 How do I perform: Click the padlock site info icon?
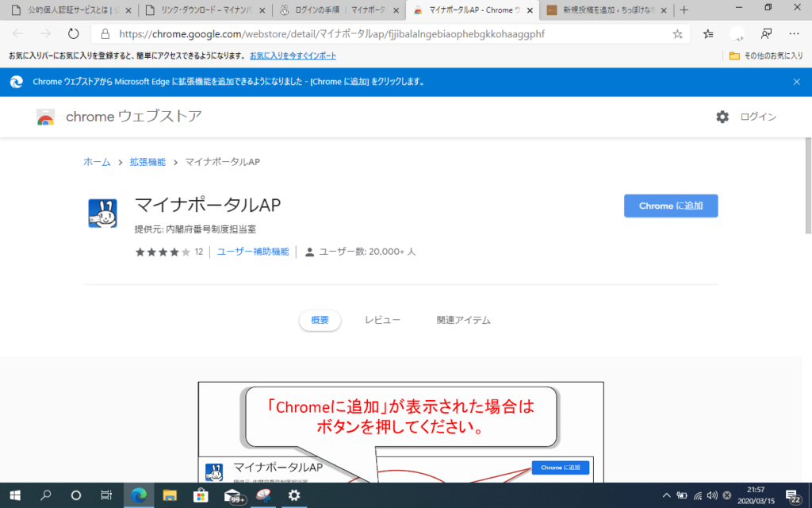pyautogui.click(x=105, y=34)
